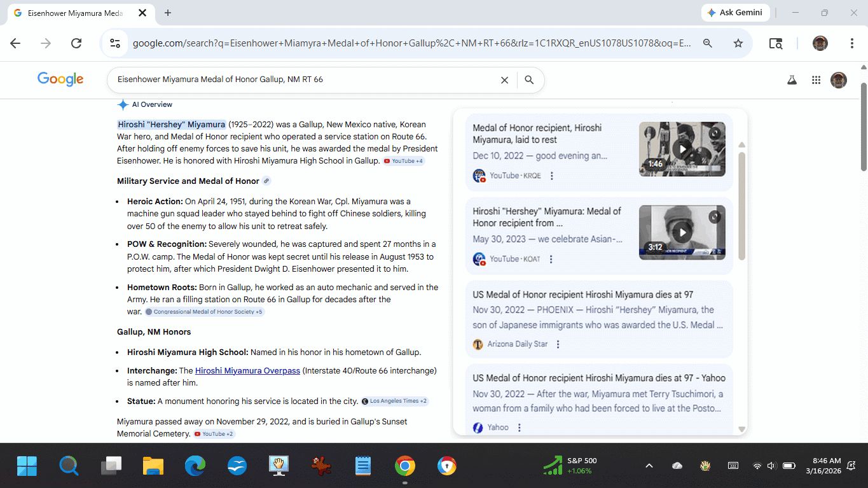Expand Congressional Medal of Honor Society +5 chip
The height and width of the screenshot is (488, 868).
(204, 312)
